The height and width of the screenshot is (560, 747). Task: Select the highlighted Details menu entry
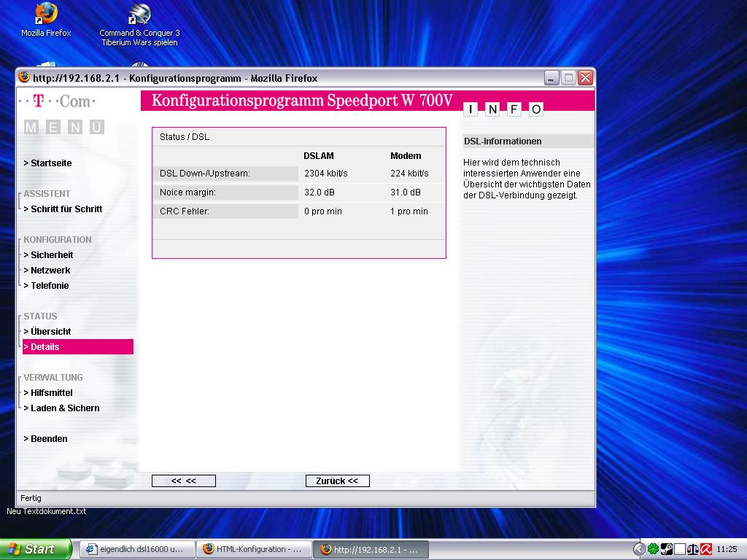click(77, 346)
